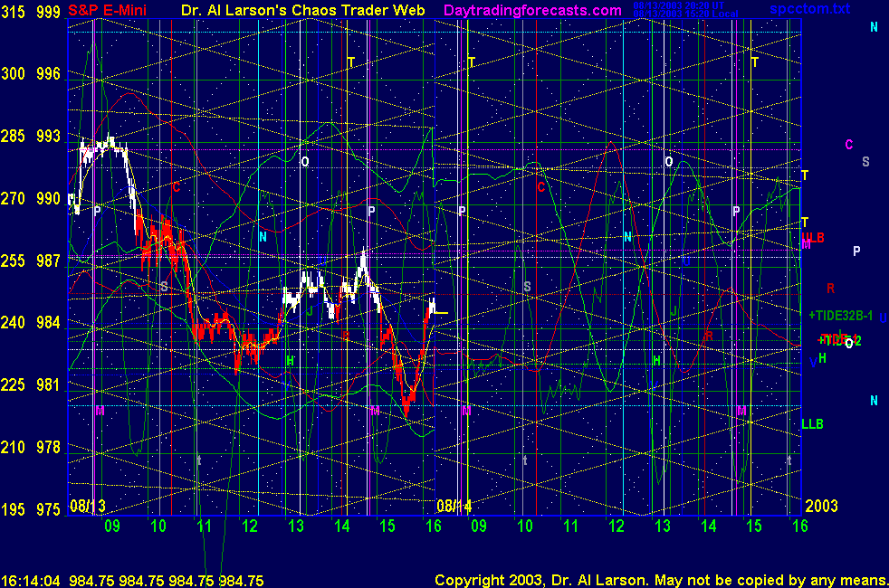Click hour '09' under the 08/14 session
The width and height of the screenshot is (889, 588).
coord(479,526)
